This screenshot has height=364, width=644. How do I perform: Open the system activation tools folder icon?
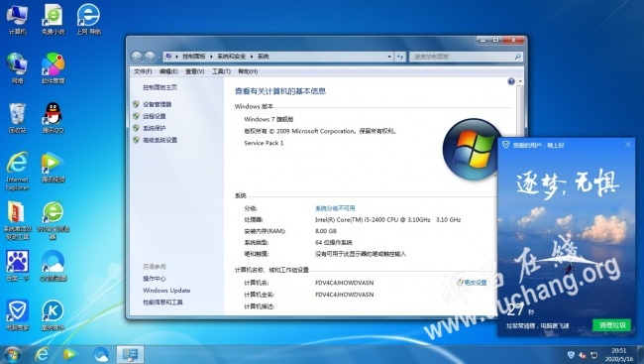pos(17,220)
